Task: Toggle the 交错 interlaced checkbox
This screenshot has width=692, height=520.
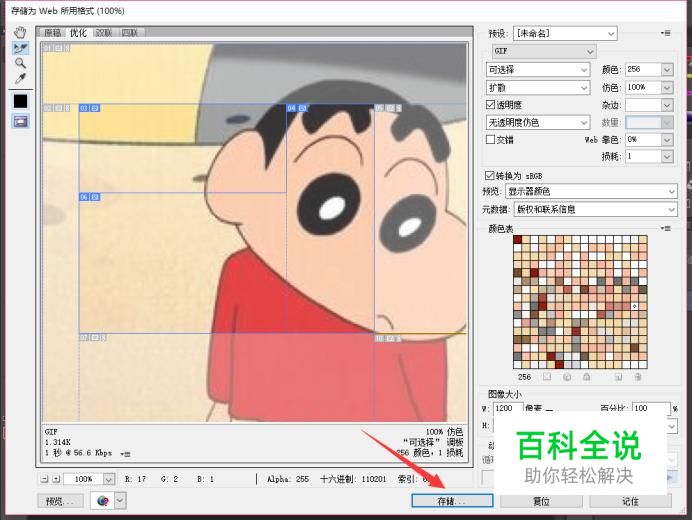Action: 490,139
